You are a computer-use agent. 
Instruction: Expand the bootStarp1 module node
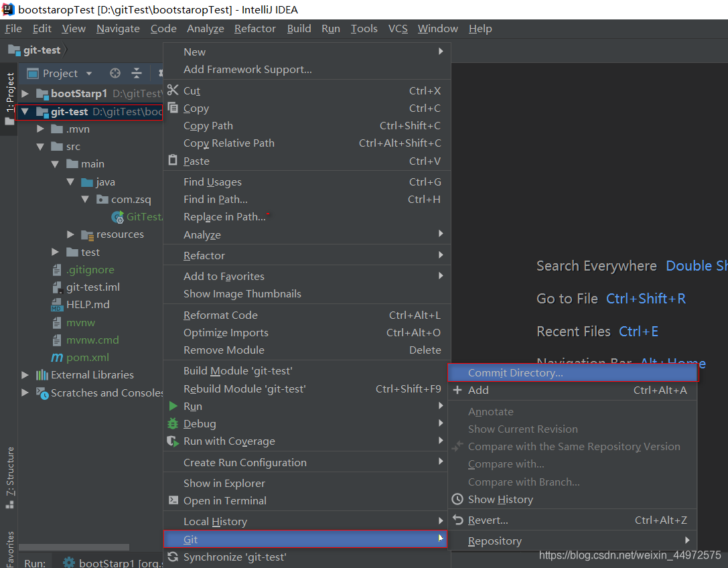(x=25, y=93)
